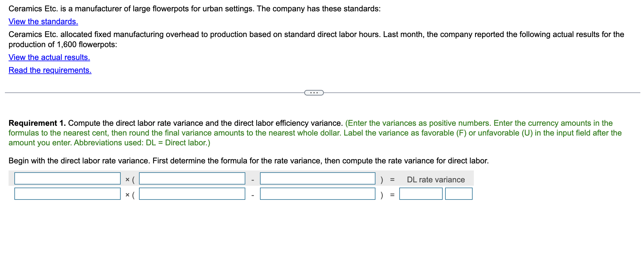Click the input box after the opening parenthesis, top row
The width and height of the screenshot is (644, 276).
coord(192,179)
